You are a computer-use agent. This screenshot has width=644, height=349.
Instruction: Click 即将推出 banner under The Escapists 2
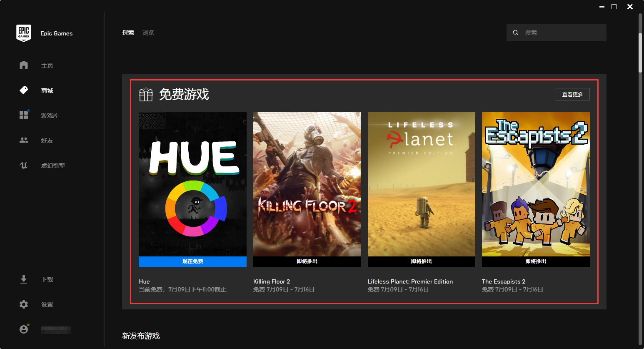pyautogui.click(x=536, y=261)
